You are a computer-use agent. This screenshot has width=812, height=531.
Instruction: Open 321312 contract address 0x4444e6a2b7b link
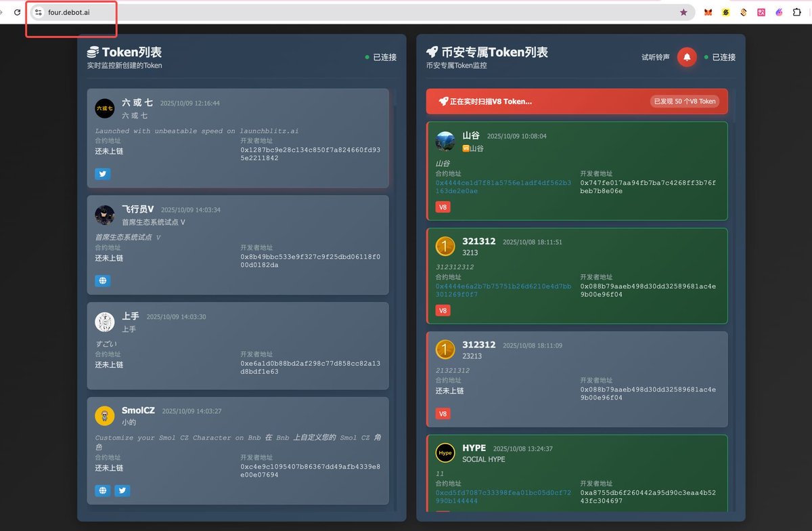tap(503, 291)
